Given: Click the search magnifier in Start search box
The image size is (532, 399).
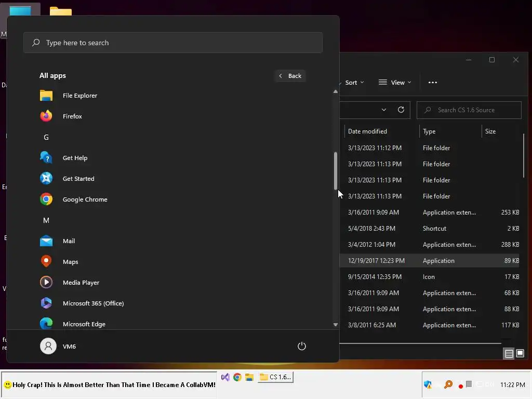Looking at the screenshot, I should [36, 43].
